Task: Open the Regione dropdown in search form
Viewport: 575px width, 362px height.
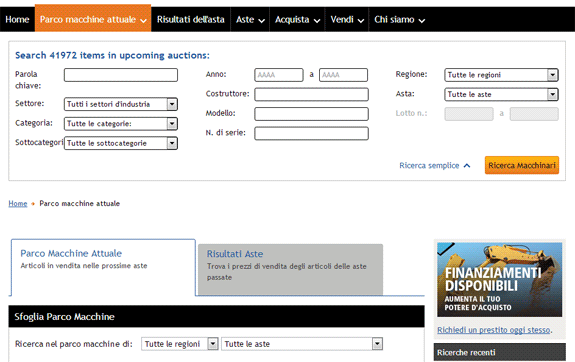Action: (x=501, y=75)
